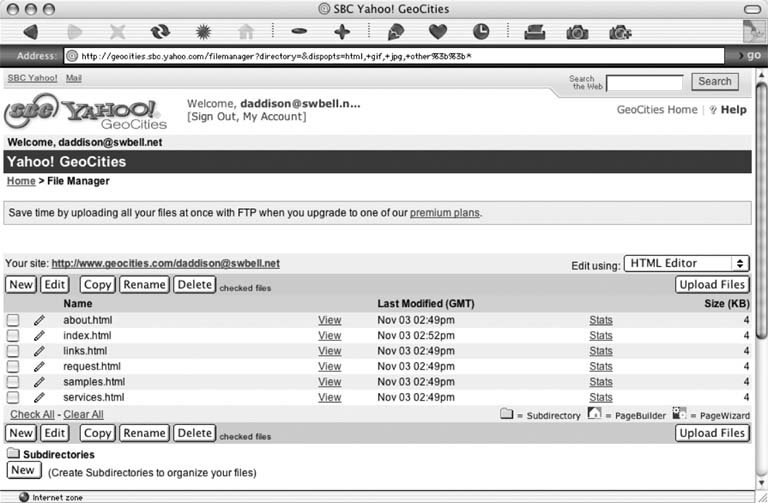The image size is (768, 503).
Task: Click the Refresh toolbar icon
Action: point(160,32)
